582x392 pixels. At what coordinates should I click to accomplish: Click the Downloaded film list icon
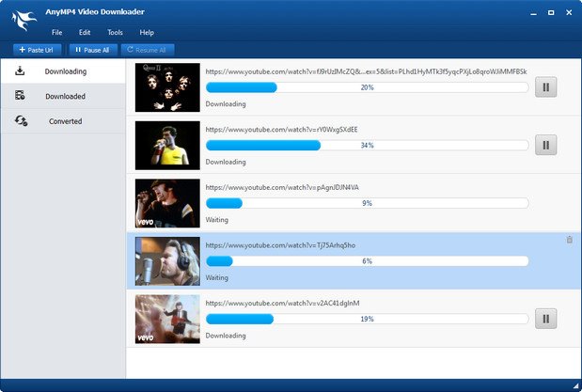pyautogui.click(x=20, y=95)
